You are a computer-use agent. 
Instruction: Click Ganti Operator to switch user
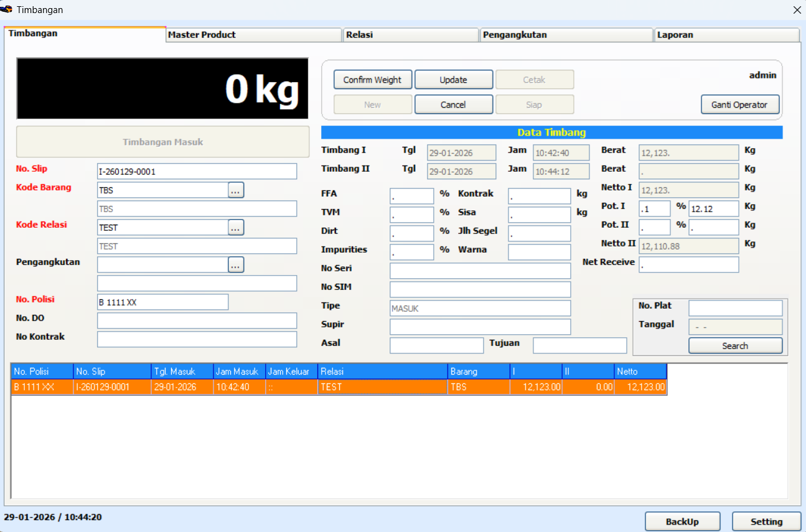739,105
